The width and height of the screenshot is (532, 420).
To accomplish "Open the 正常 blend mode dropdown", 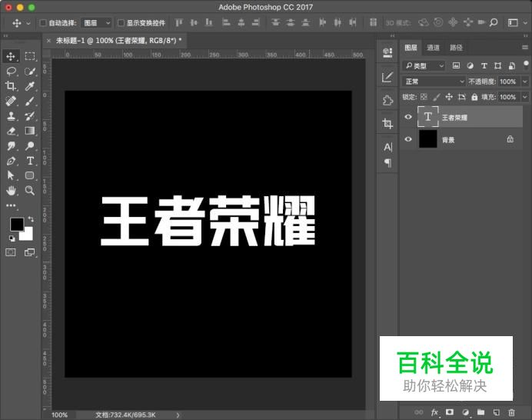I will pyautogui.click(x=434, y=82).
